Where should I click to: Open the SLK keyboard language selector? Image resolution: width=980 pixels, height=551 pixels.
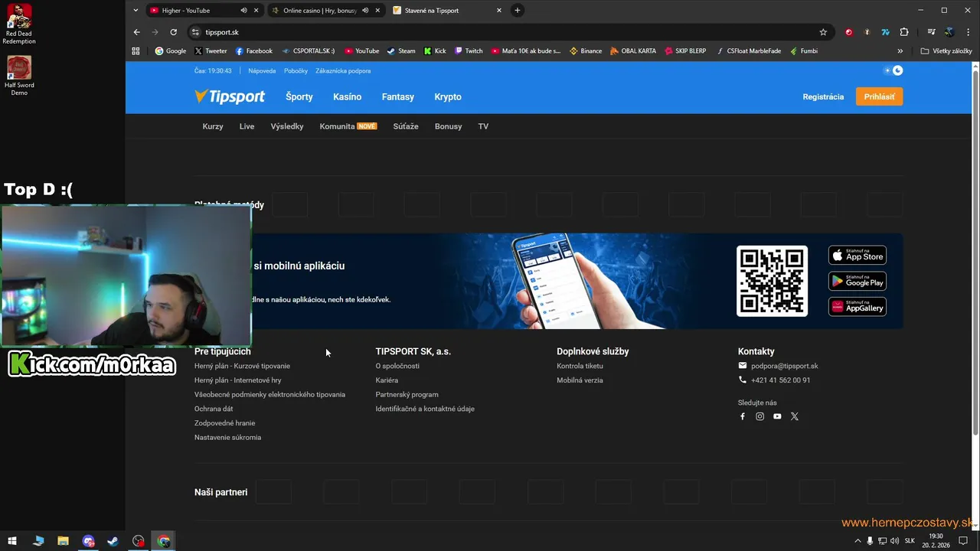[910, 541]
